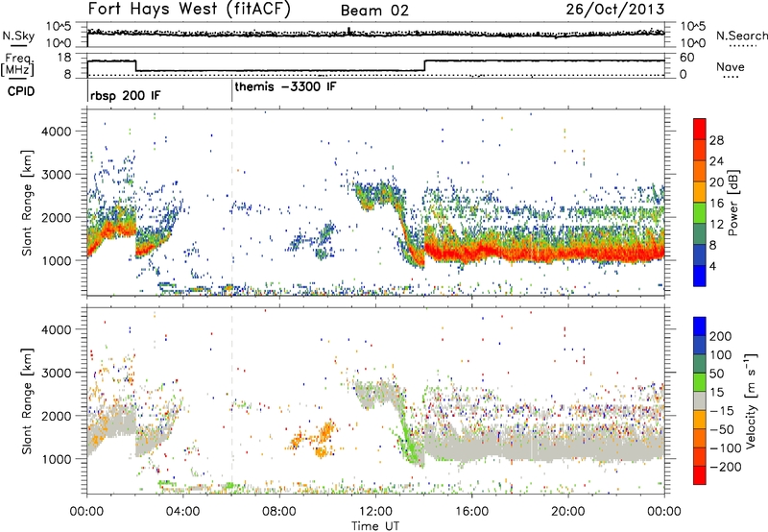The image size is (768, 532).
Task: Click "2000" on the power panel range axis
Action: (56, 217)
